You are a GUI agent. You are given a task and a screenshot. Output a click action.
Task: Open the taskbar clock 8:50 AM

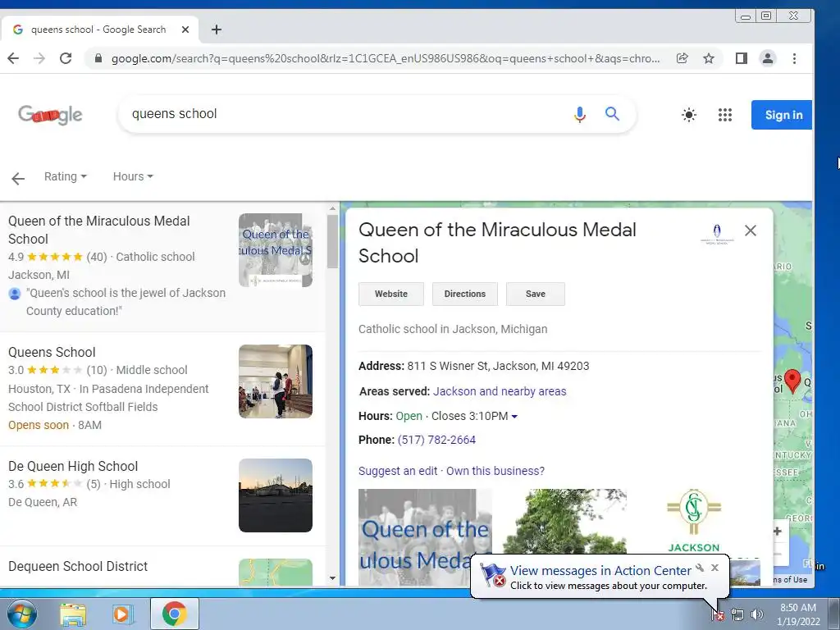(798, 614)
